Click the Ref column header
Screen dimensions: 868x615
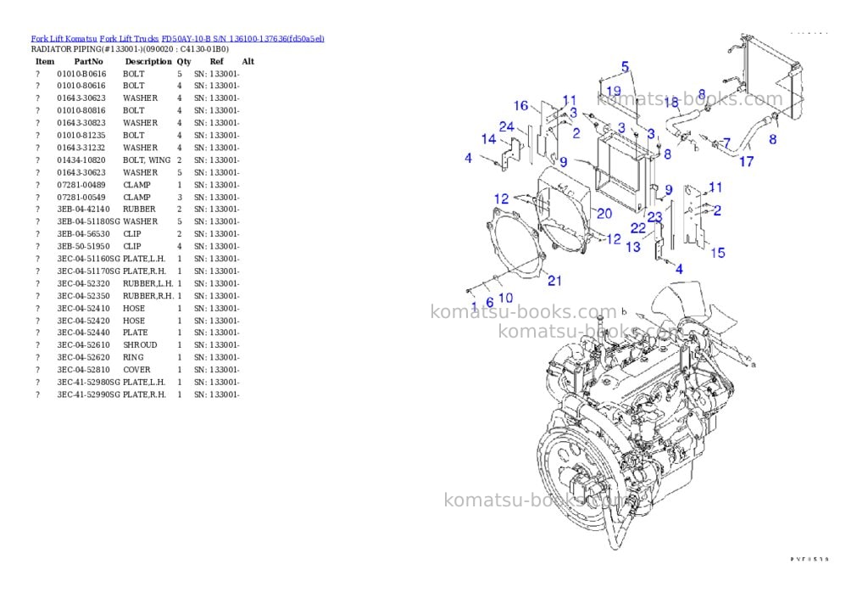point(216,61)
